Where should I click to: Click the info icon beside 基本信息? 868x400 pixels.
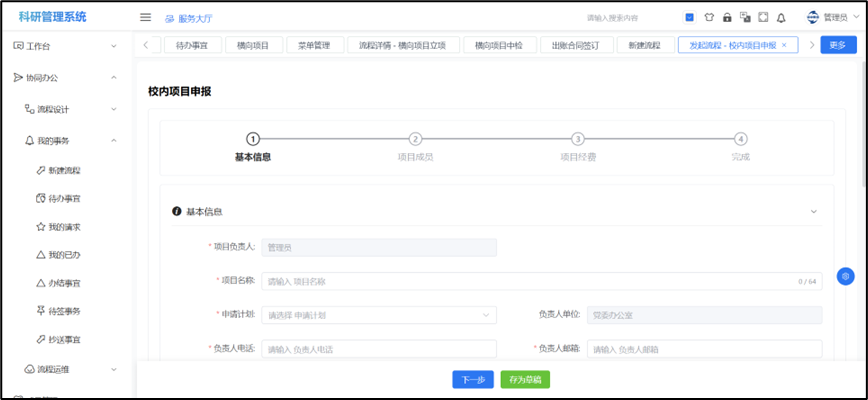coord(177,212)
